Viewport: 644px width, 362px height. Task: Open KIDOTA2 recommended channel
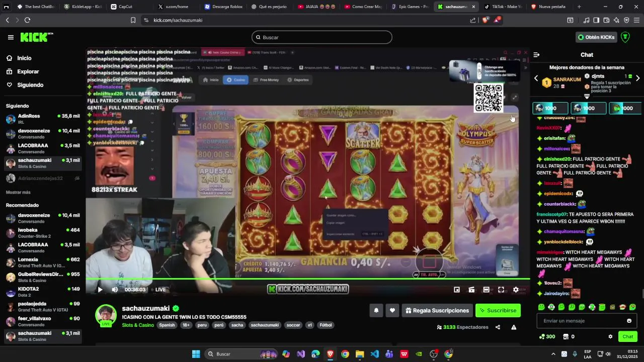(43, 292)
